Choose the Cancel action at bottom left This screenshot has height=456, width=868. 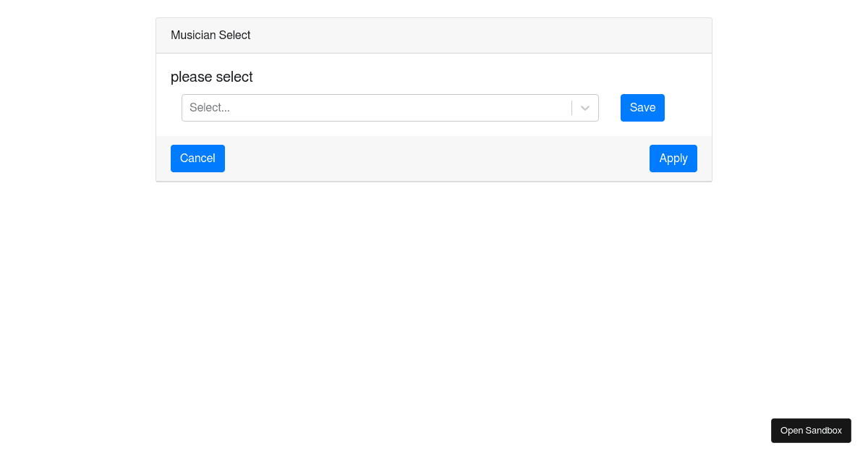pyautogui.click(x=197, y=158)
